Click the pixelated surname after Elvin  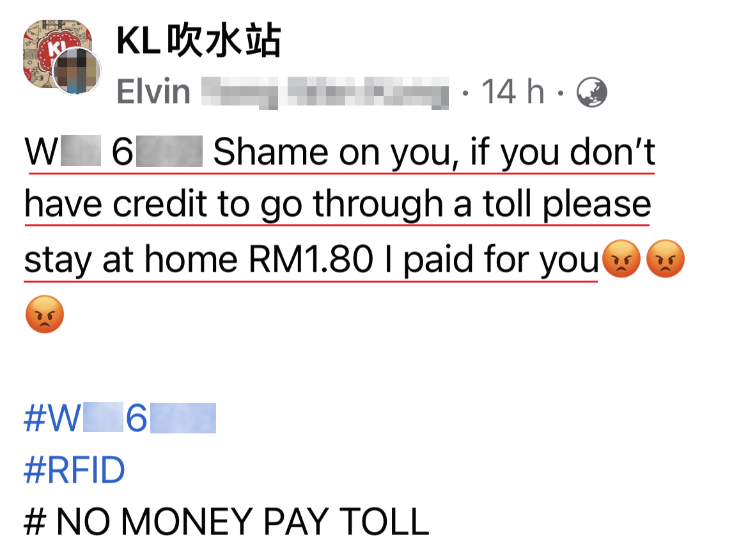[325, 93]
